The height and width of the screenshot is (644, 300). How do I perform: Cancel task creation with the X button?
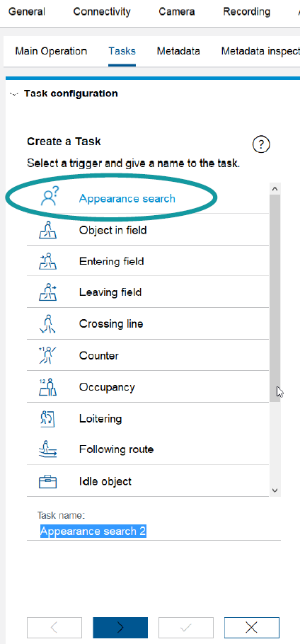tap(252, 627)
